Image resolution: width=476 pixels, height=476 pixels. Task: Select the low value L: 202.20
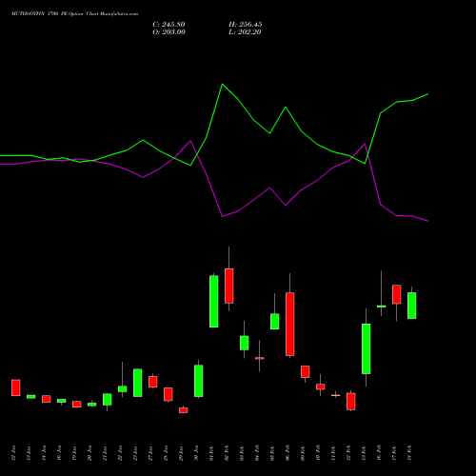coord(245,32)
